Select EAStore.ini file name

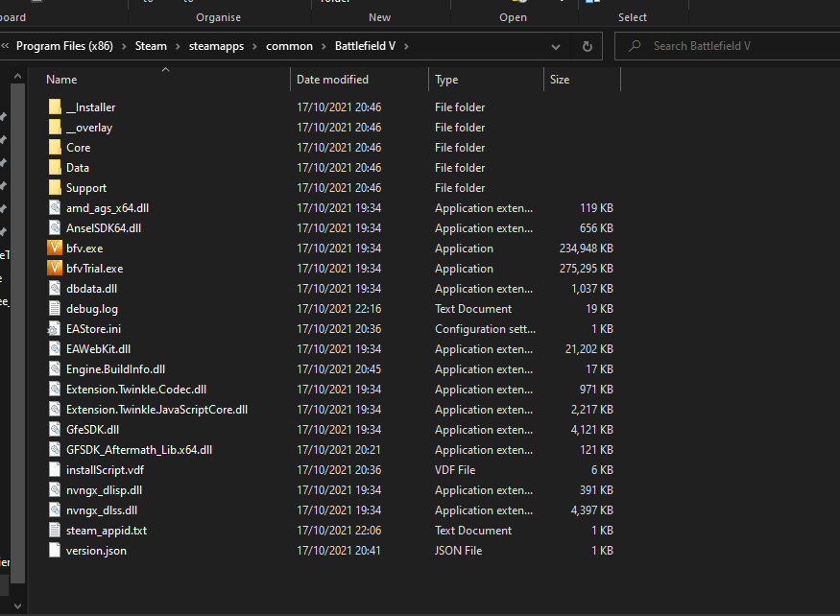coord(94,329)
